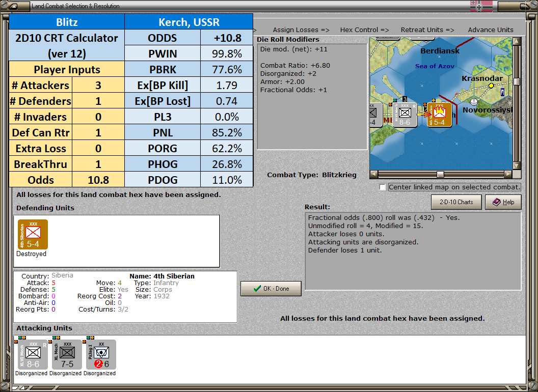Click the PDOG value 11.0%
This screenshot has height=392, width=538.
227,180
